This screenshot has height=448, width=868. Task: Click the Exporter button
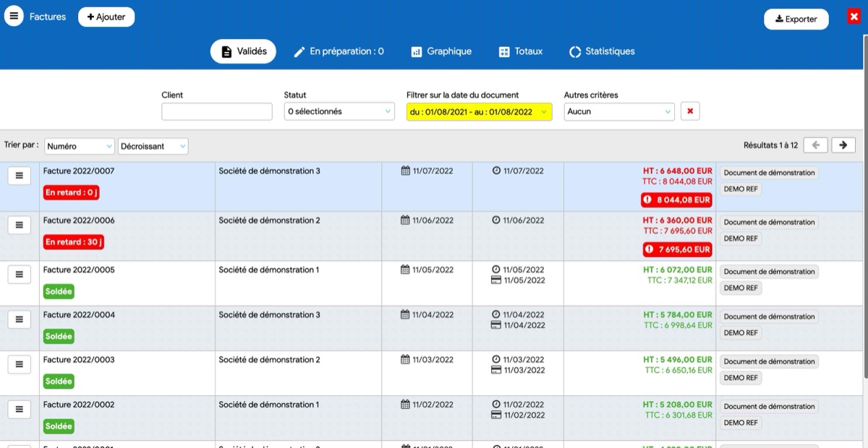click(x=796, y=20)
